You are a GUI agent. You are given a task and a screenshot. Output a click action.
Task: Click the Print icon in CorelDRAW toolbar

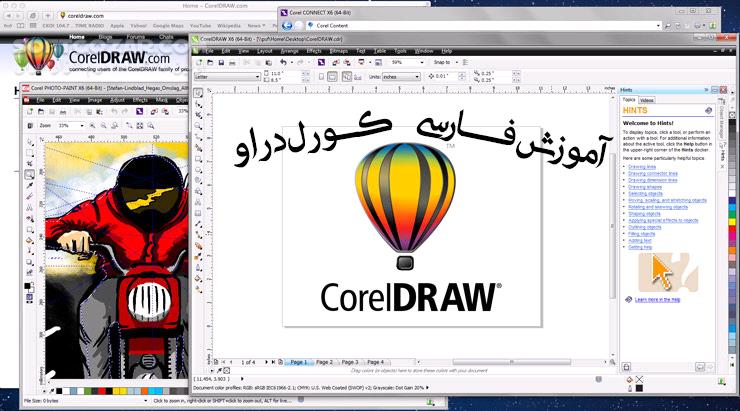pos(232,62)
